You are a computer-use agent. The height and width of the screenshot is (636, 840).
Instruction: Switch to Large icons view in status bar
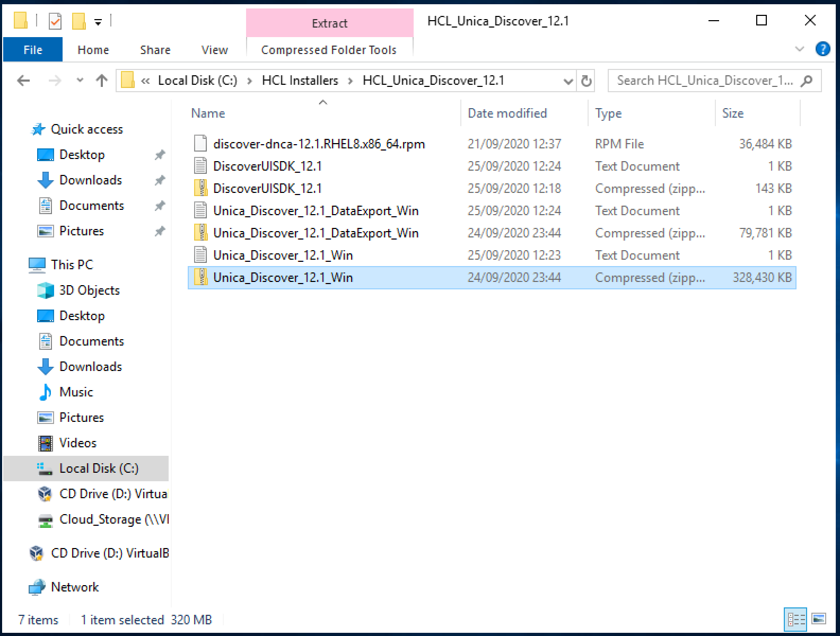point(819,619)
